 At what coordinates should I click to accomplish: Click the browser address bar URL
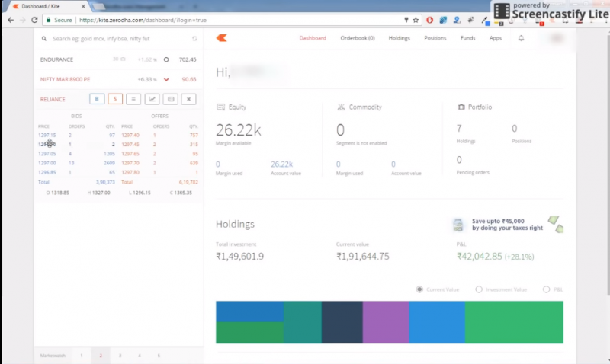[143, 20]
